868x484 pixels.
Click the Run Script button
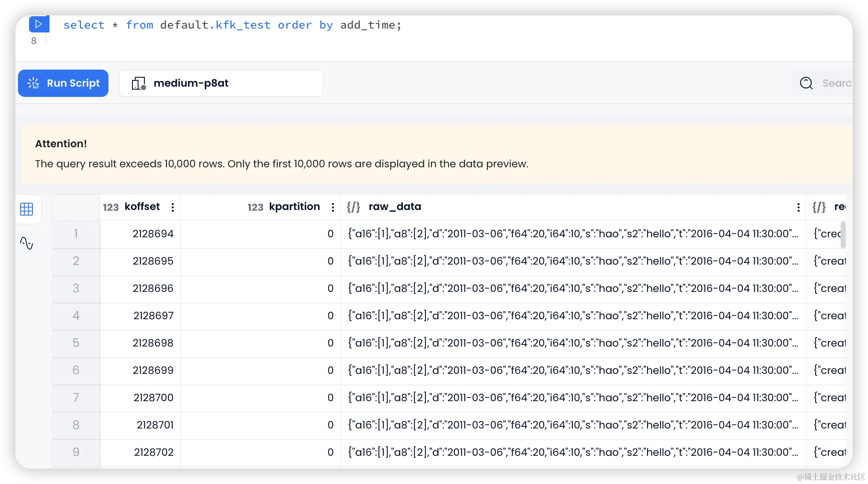[x=63, y=83]
